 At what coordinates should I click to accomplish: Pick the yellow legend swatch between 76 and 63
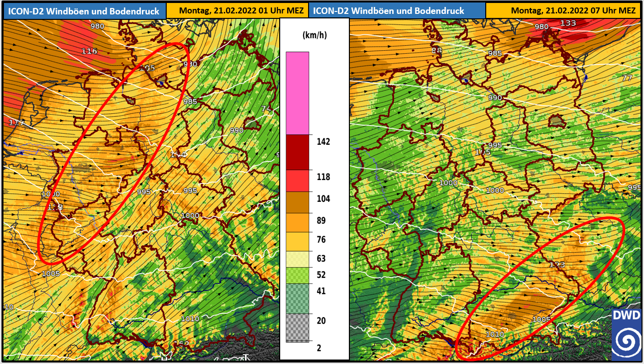pos(298,242)
